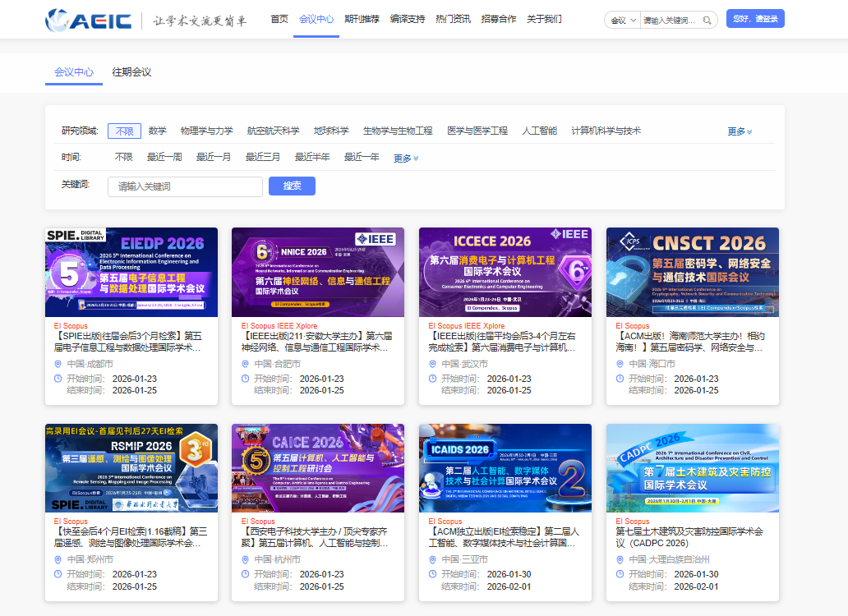Click location pin icon beside 中国·成都市

click(x=58, y=364)
